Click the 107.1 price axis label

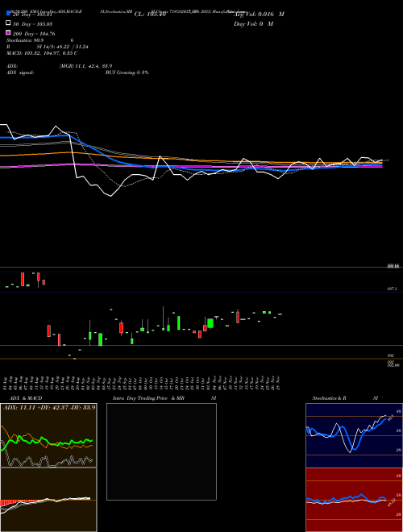tap(392, 289)
